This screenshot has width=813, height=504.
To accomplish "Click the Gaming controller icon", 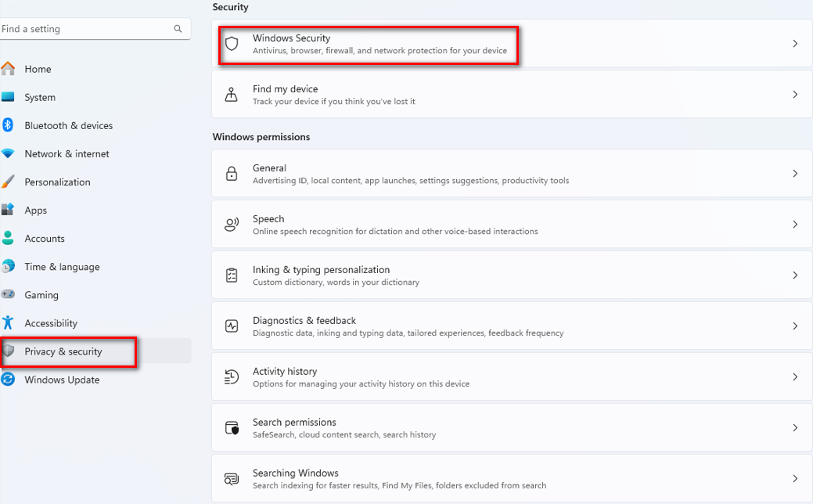I will pos(8,294).
